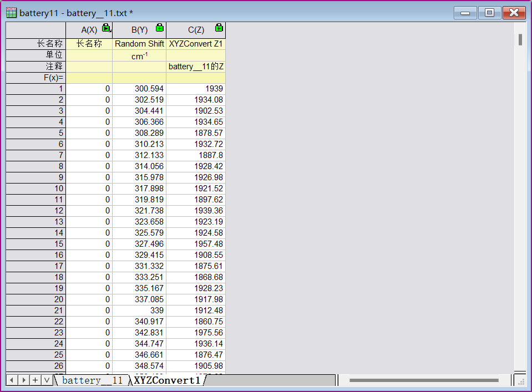
Task: Select the C(Z) column header
Action: pyautogui.click(x=195, y=30)
